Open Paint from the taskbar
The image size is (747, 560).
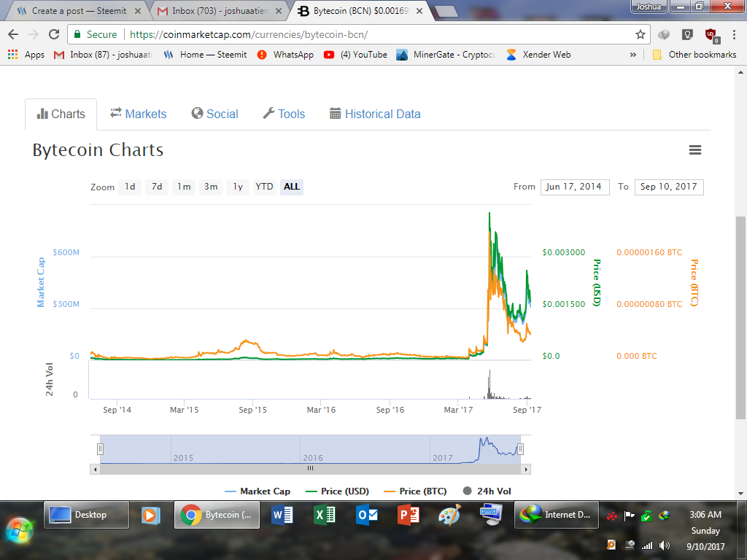[x=449, y=516]
